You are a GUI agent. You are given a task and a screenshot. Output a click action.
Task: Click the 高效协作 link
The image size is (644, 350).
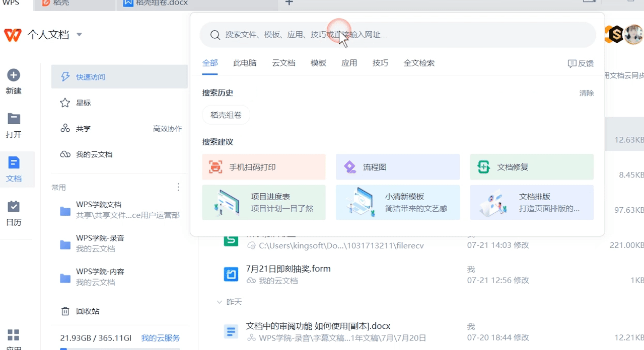(167, 129)
